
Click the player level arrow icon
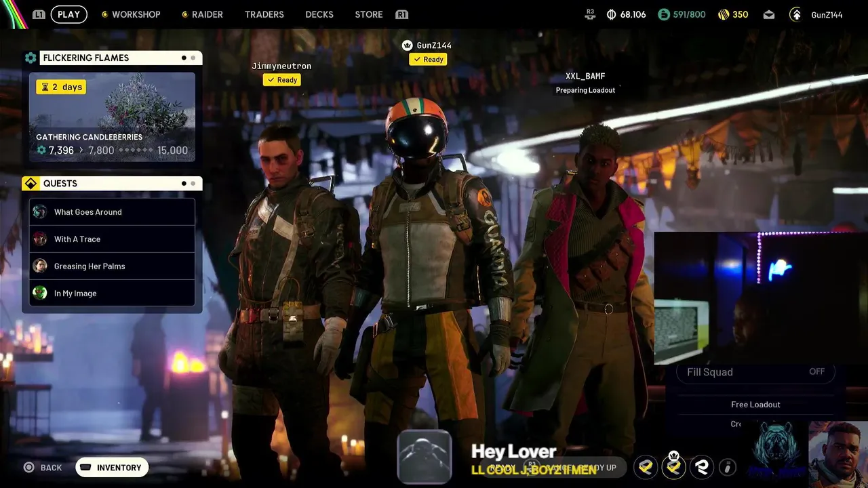coord(795,14)
